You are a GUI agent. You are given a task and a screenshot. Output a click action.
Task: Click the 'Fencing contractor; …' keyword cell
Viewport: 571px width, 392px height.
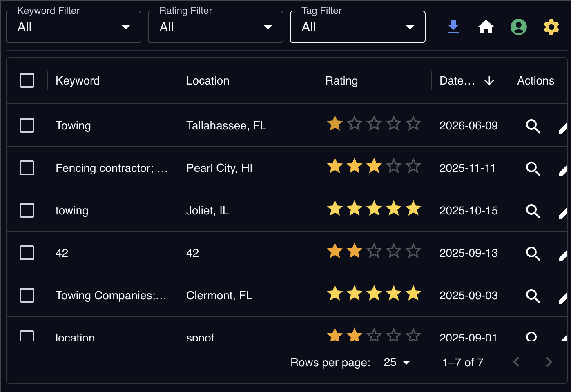(x=112, y=168)
